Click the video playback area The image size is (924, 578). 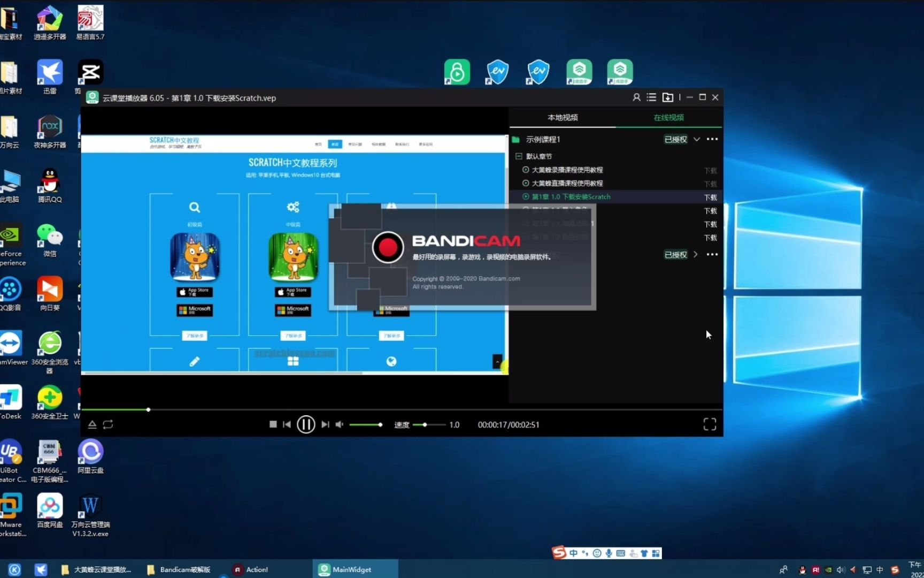point(294,254)
